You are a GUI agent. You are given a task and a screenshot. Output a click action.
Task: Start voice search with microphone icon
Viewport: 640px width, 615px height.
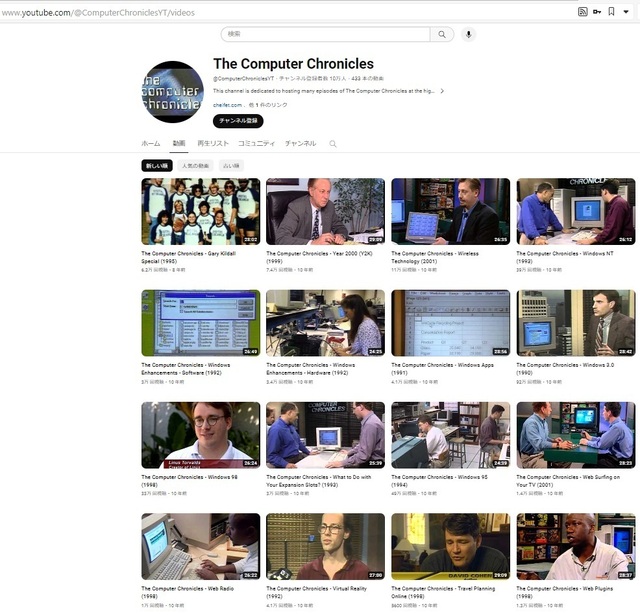[469, 34]
